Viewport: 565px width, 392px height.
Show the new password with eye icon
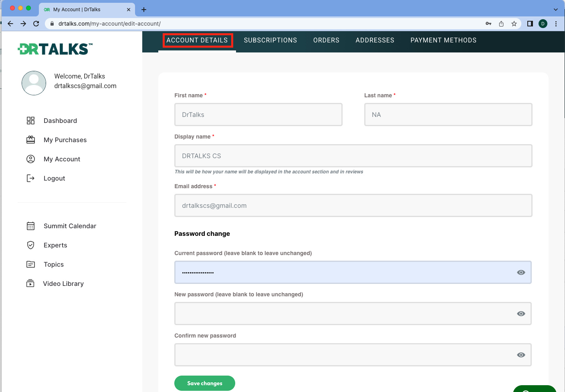[x=521, y=314]
